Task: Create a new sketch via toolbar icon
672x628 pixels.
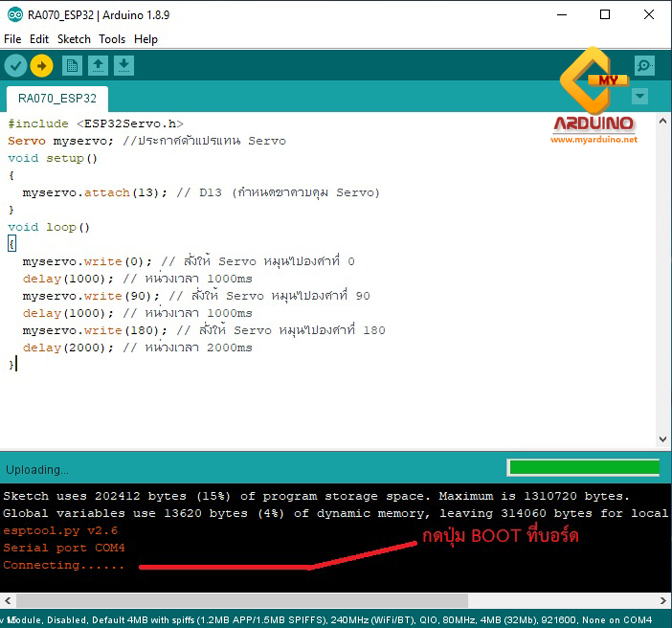Action: click(x=72, y=65)
